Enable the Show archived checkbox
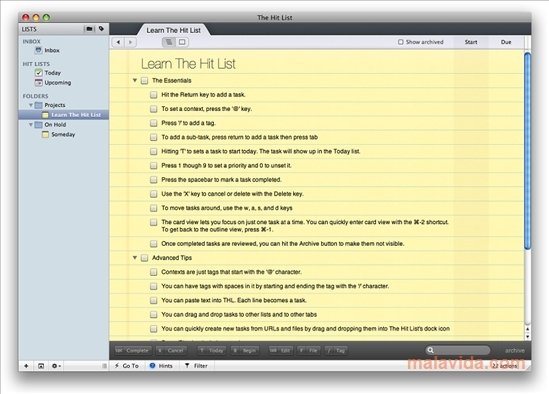 [401, 42]
